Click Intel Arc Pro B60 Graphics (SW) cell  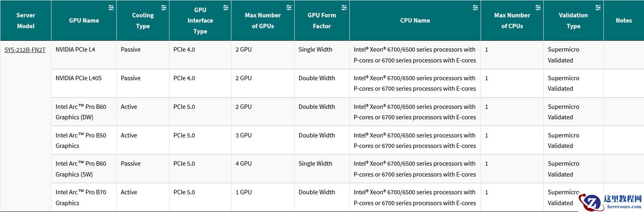click(81, 169)
